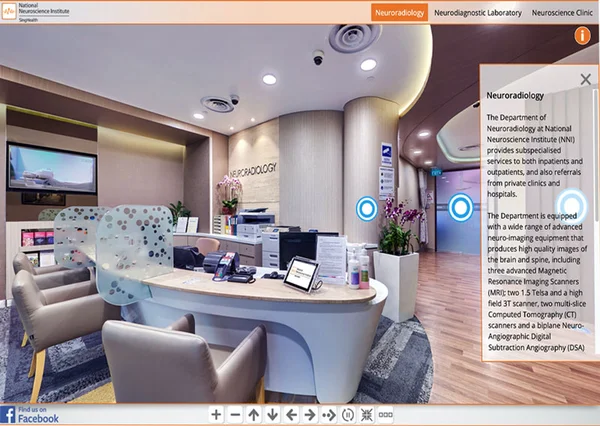Pan right using the right arrow

click(x=310, y=414)
